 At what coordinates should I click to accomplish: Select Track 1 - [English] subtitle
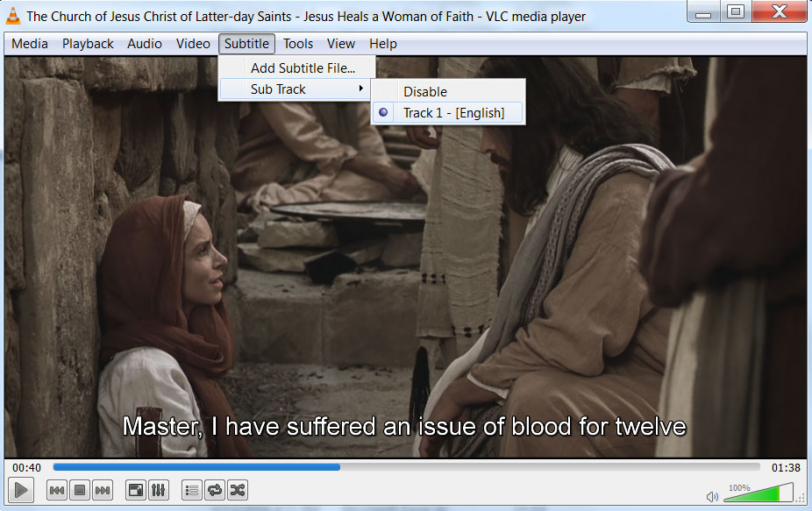452,112
